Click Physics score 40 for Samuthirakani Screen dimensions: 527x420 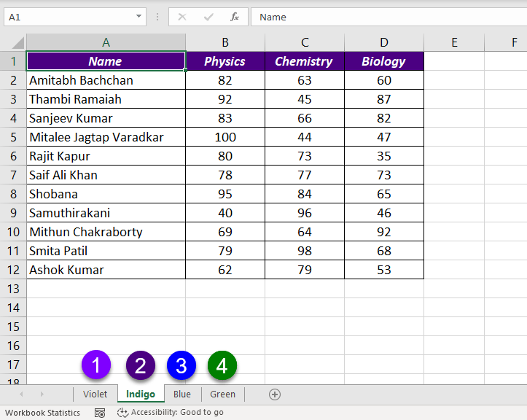tap(225, 213)
